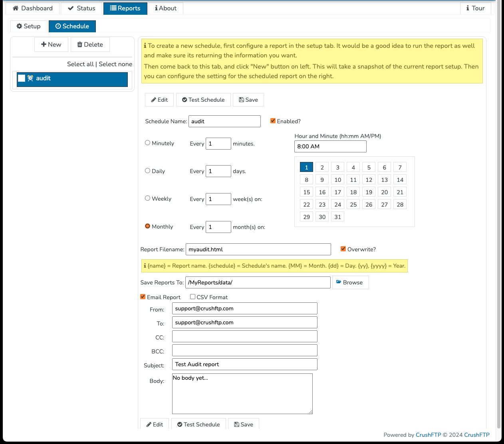The width and height of the screenshot is (504, 444).
Task: Click the top Test Schedule button
Action: 203,100
